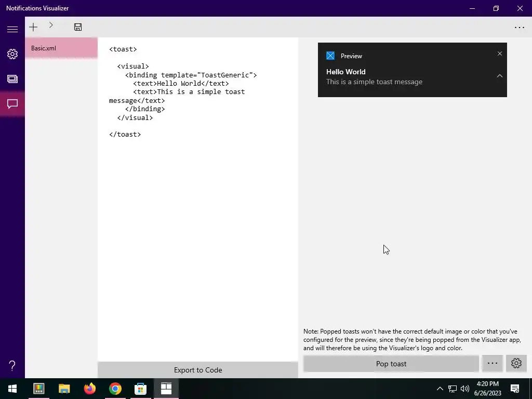This screenshot has height=399, width=532.
Task: Show hidden system tray icons
Action: coord(440,389)
